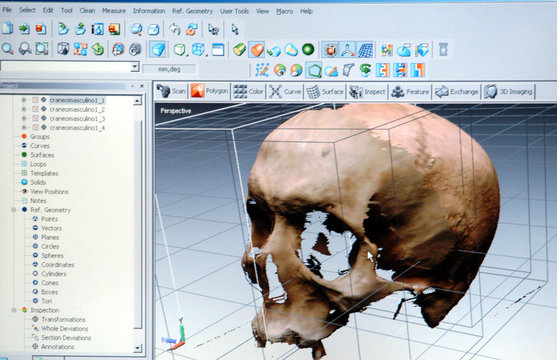This screenshot has width=557, height=360.
Task: Open the Measure menu
Action: [114, 11]
